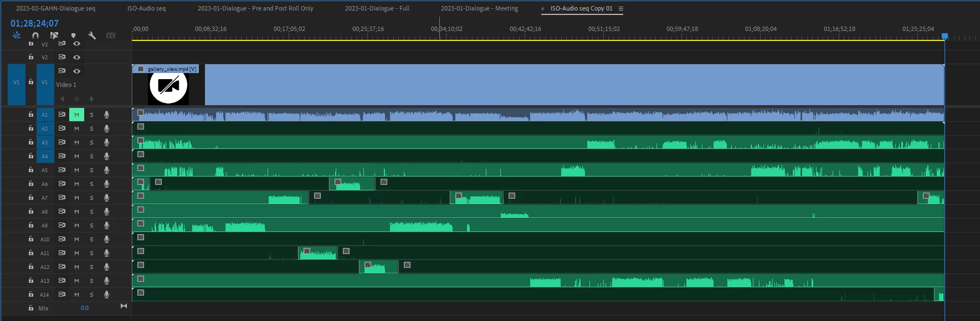The width and height of the screenshot is (980, 321).
Task: Click the Mix track output arrows icon
Action: (124, 306)
